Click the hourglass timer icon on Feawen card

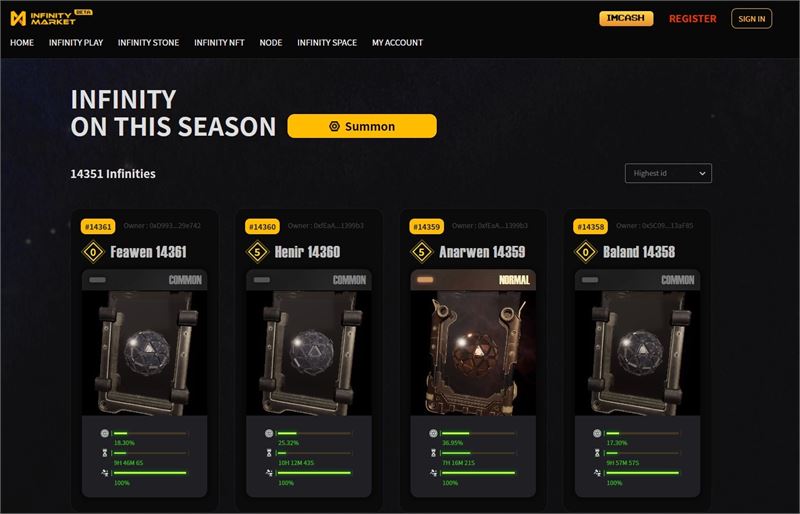tap(105, 453)
